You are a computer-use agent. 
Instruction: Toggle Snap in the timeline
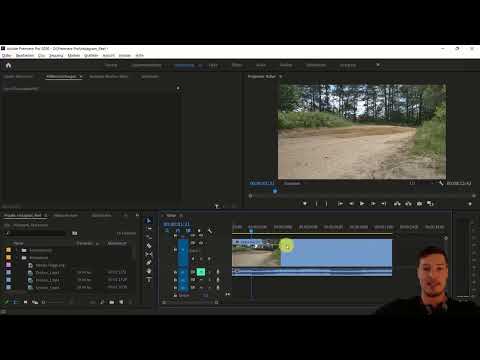178,231
